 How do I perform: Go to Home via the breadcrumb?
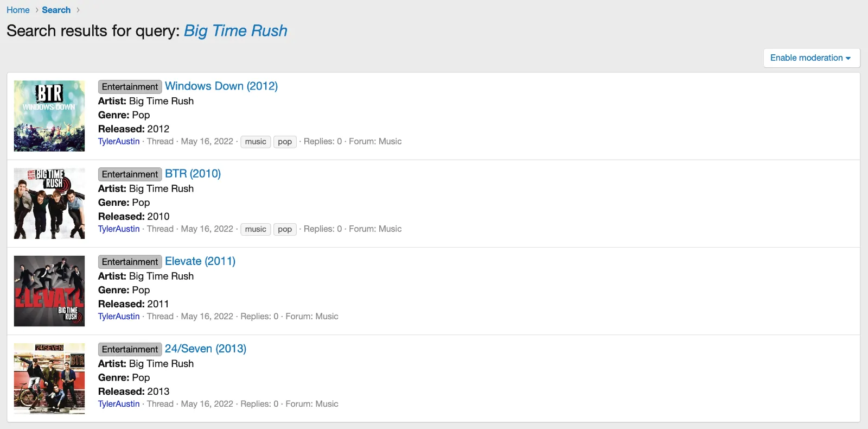coord(18,10)
